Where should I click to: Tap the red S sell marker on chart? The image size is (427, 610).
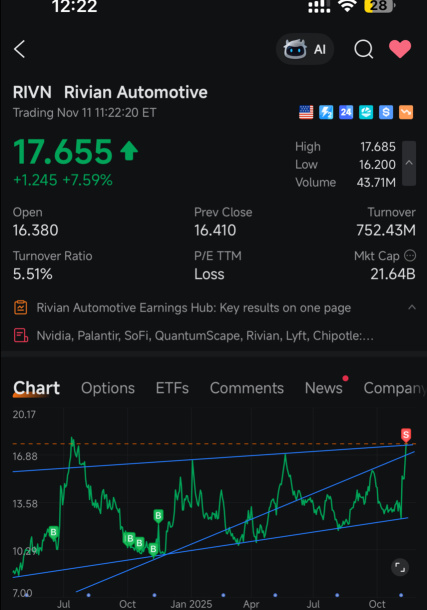click(x=406, y=435)
